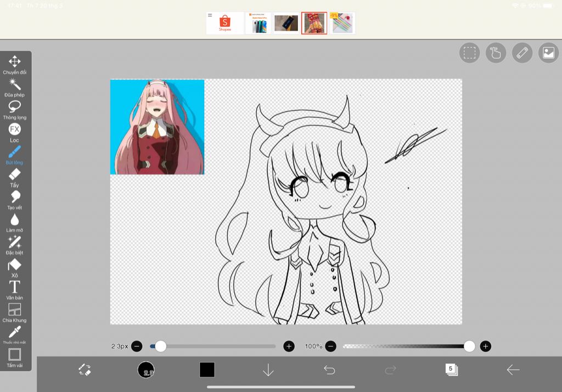
Task: Tap the down arrow to hide toolbar
Action: coord(268,370)
